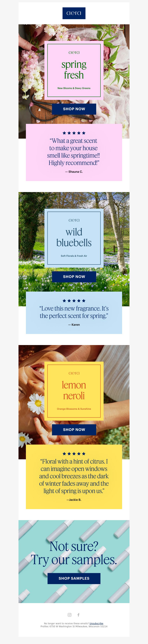
Task: Select the blue wild bluebells scent card
Action: (74, 238)
